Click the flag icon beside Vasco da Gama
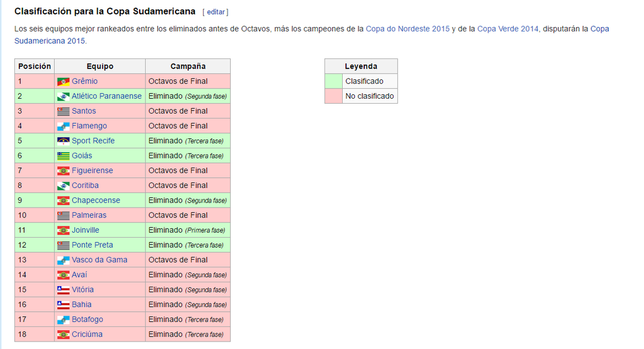The image size is (644, 349). [64, 260]
